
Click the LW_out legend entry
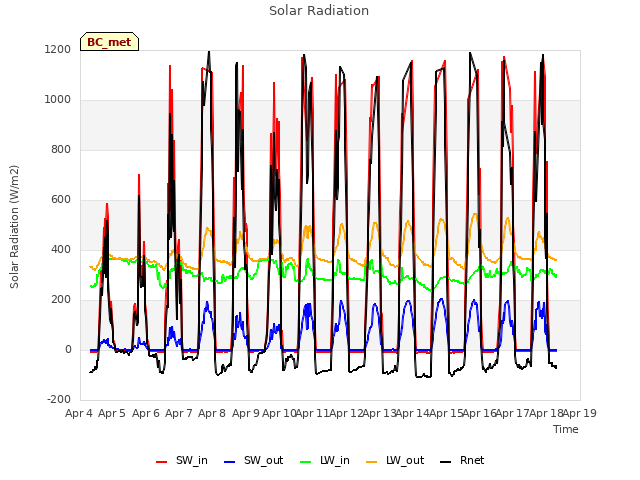pyautogui.click(x=395, y=461)
